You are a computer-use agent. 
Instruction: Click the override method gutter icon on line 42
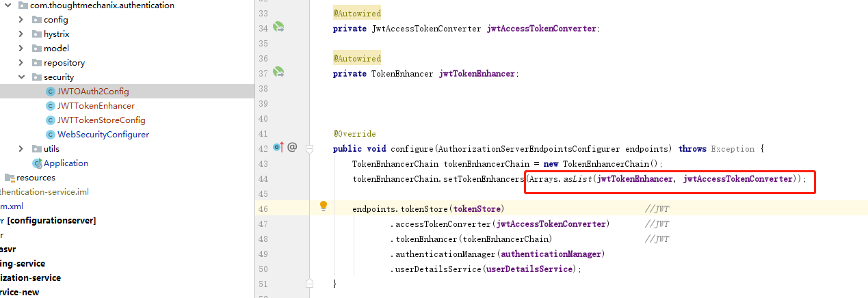click(x=278, y=147)
